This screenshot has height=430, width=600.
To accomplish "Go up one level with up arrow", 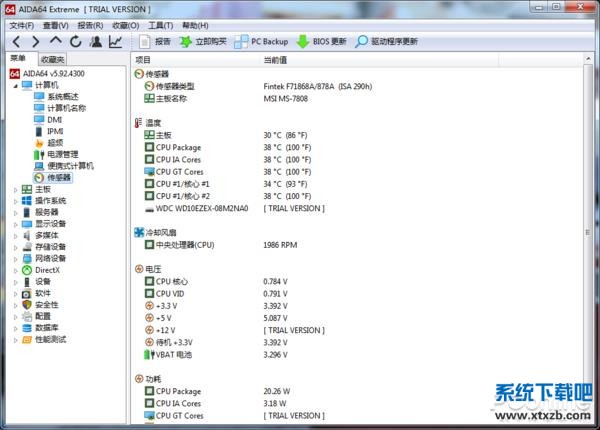I will (55, 42).
